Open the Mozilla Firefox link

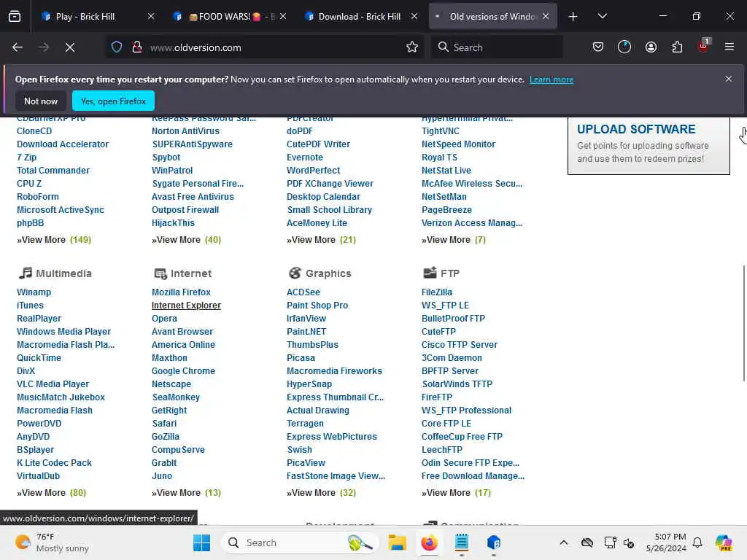tap(181, 292)
